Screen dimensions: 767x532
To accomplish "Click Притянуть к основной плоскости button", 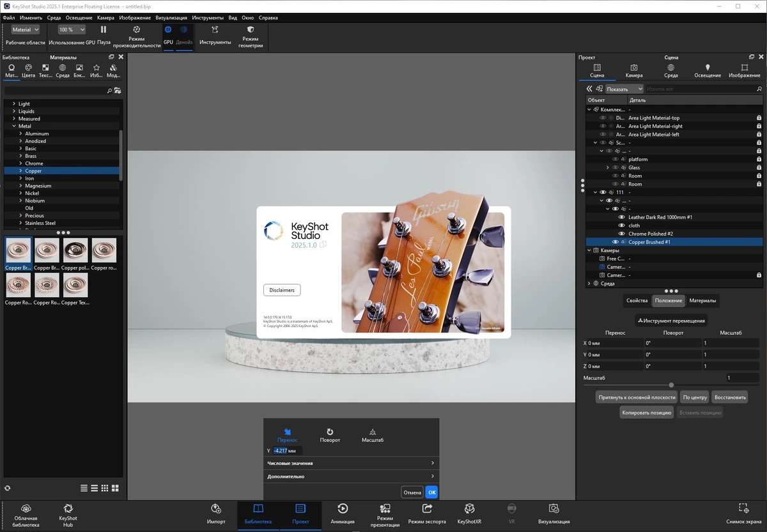I will coord(637,397).
